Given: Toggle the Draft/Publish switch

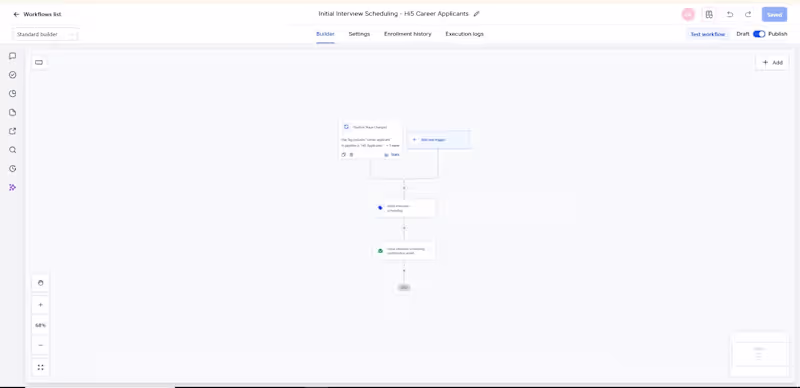Looking at the screenshot, I should (759, 34).
